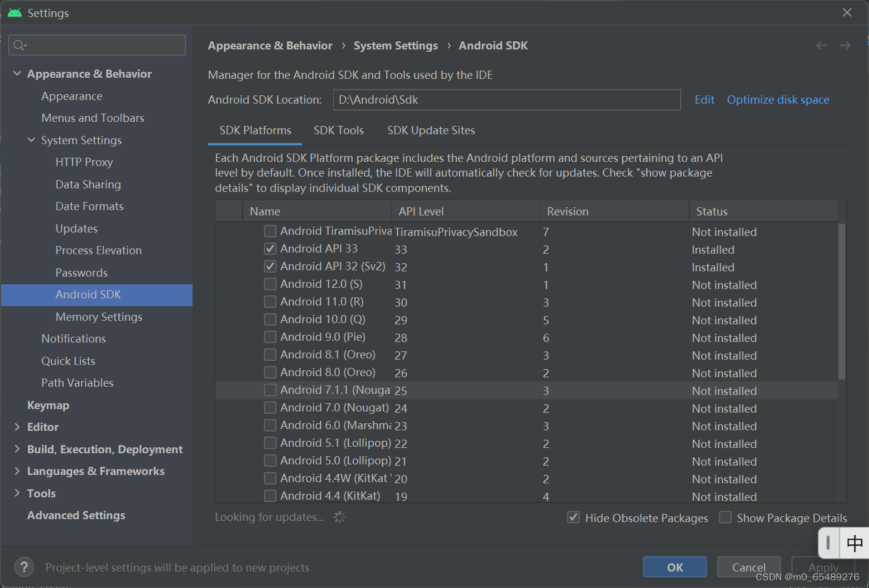Open Passwords settings page

pyautogui.click(x=81, y=273)
